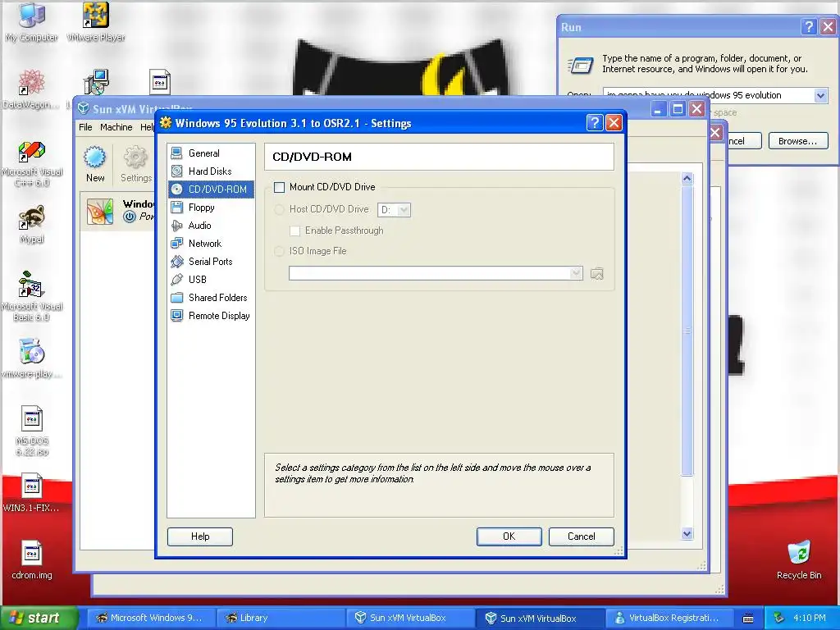Screen dimensions: 840x630
Task: Select the cdrom.img file desktop icon
Action: (x=32, y=560)
